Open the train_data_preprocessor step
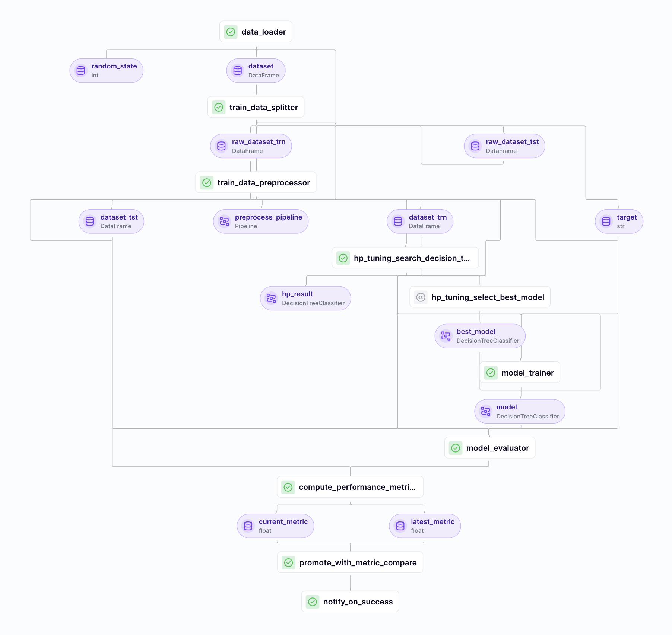The image size is (672, 635). pyautogui.click(x=256, y=183)
